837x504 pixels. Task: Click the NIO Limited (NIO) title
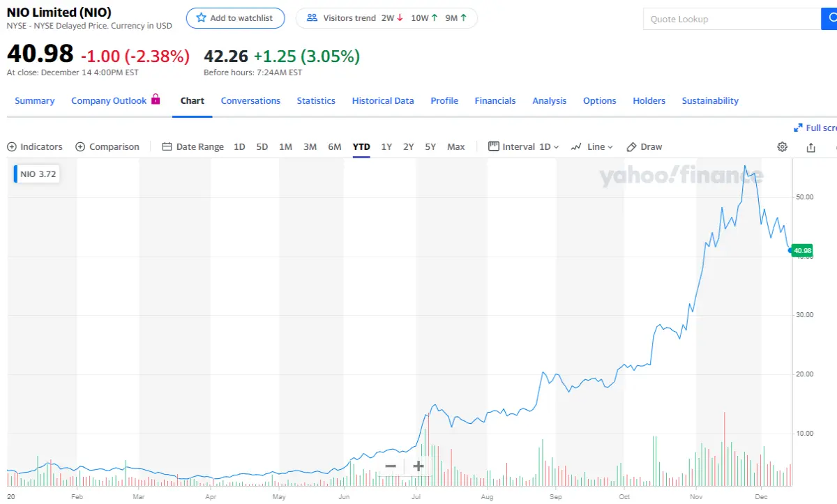click(x=59, y=13)
